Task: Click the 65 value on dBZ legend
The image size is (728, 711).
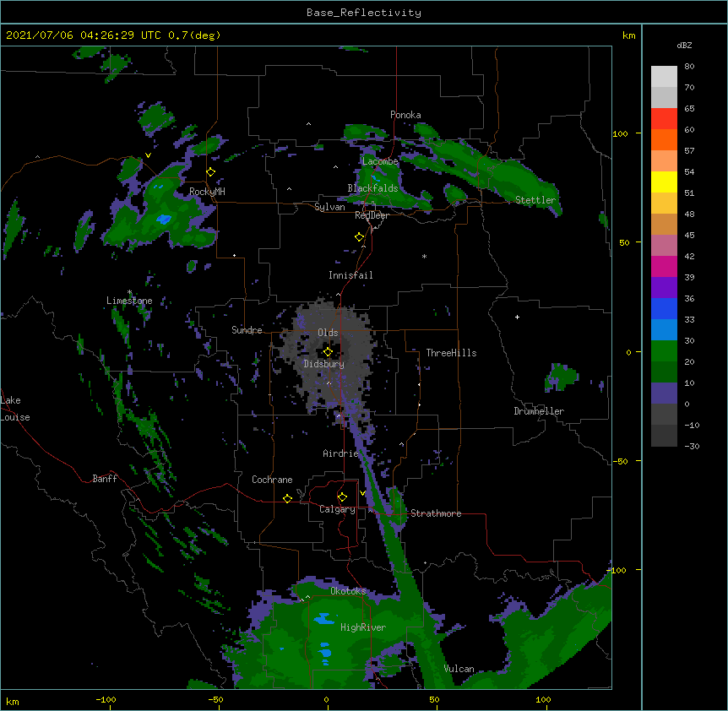Action: (x=689, y=109)
